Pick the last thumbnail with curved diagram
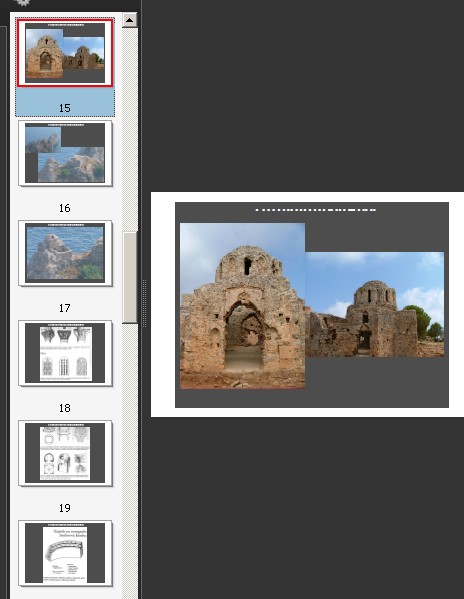The image size is (464, 599). [x=65, y=553]
